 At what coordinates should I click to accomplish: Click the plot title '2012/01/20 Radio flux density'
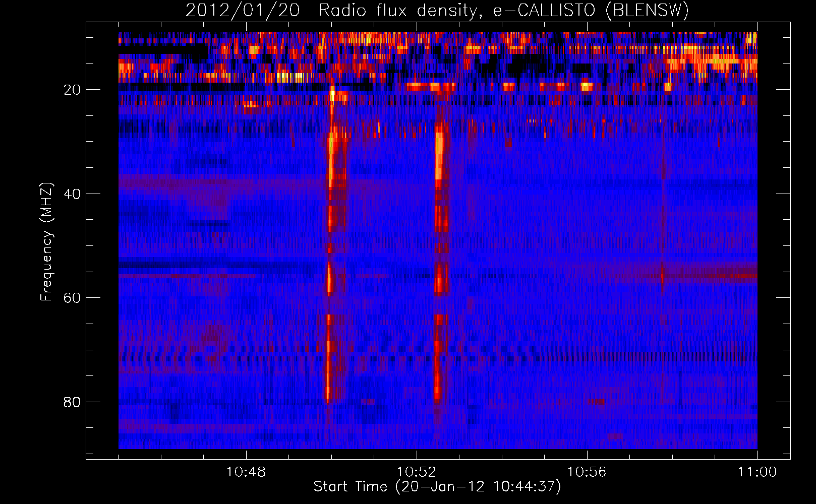click(x=437, y=10)
